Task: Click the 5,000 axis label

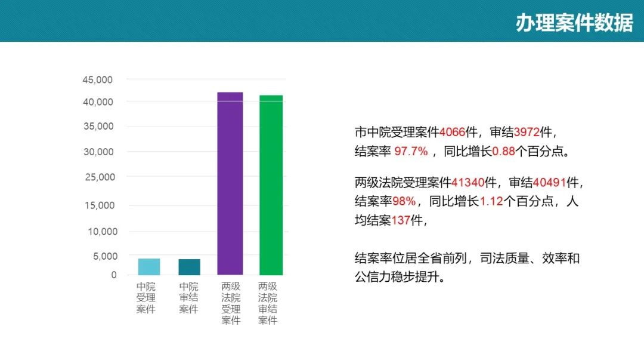Action: click(105, 256)
